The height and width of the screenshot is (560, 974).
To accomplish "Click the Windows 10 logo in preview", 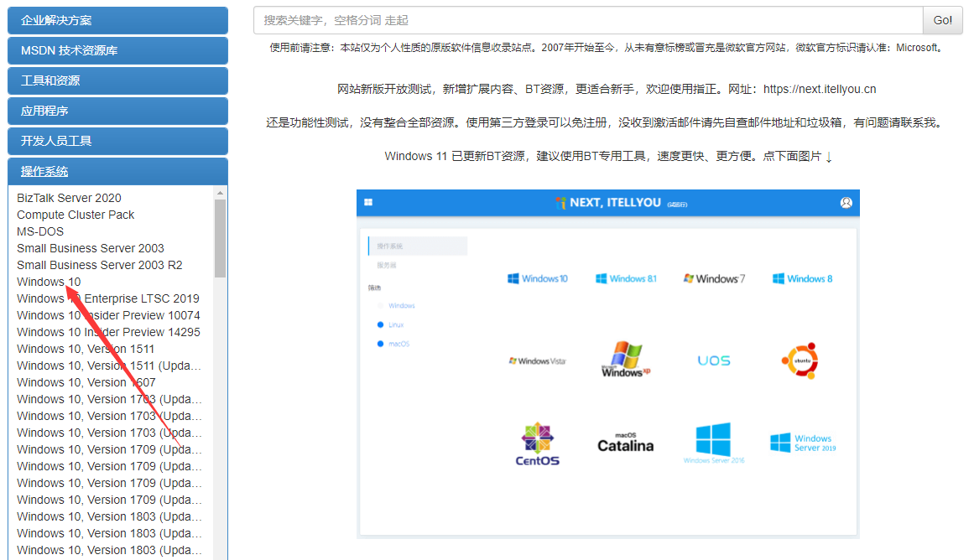I will [538, 278].
